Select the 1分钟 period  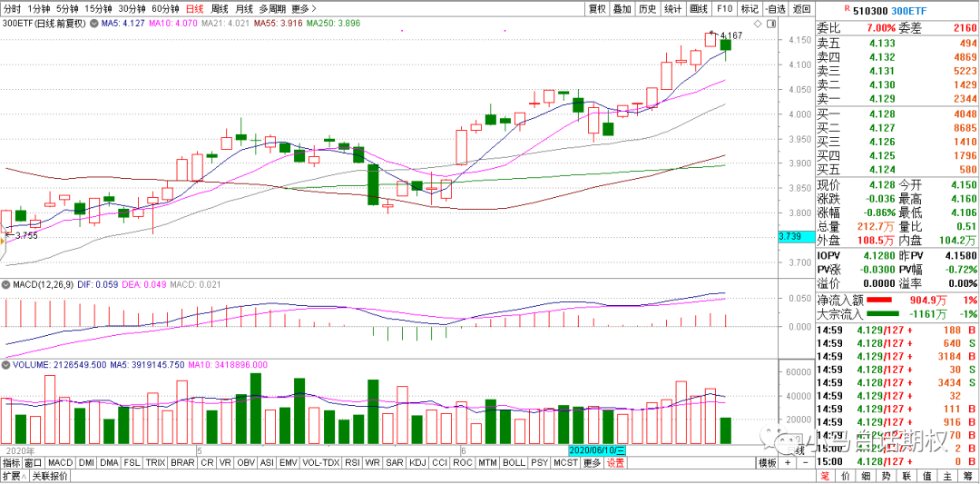[x=38, y=9]
